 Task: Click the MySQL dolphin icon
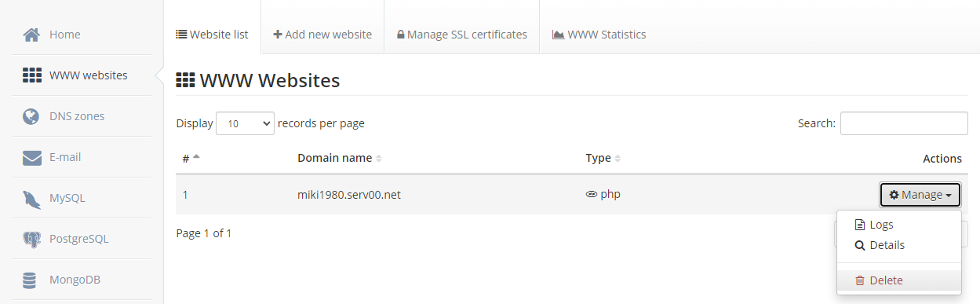click(31, 198)
